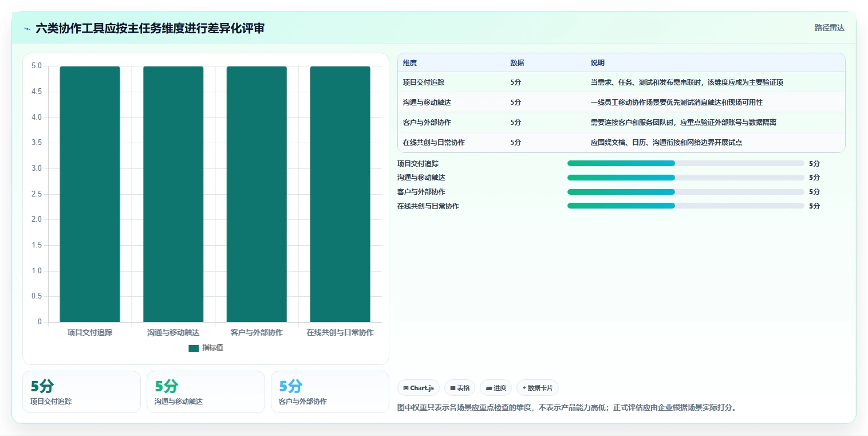Click the Chart.js tag text

point(422,388)
